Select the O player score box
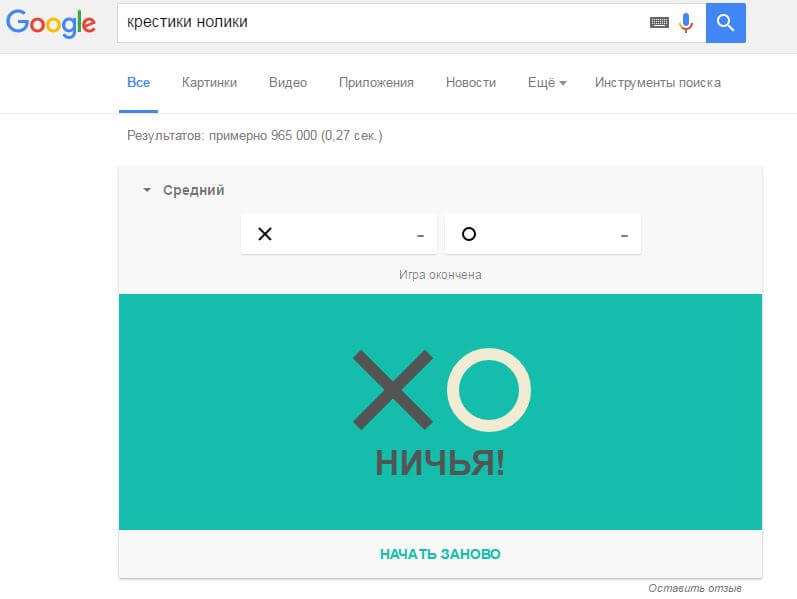The height and width of the screenshot is (599, 797). pyautogui.click(x=543, y=234)
